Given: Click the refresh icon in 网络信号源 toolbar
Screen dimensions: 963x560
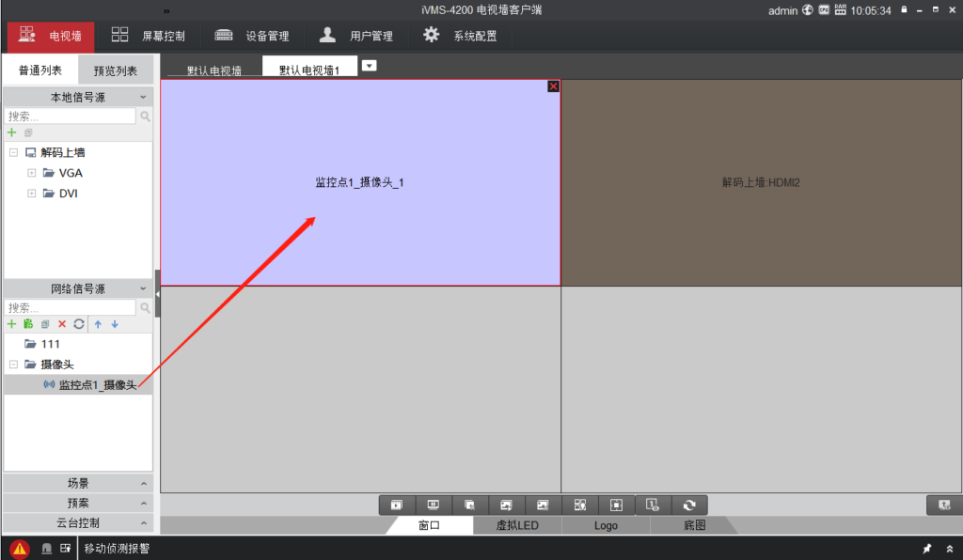Looking at the screenshot, I should [79, 324].
